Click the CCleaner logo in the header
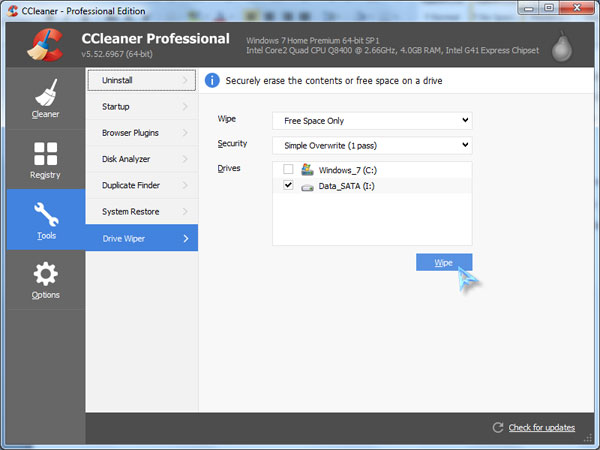 point(45,45)
